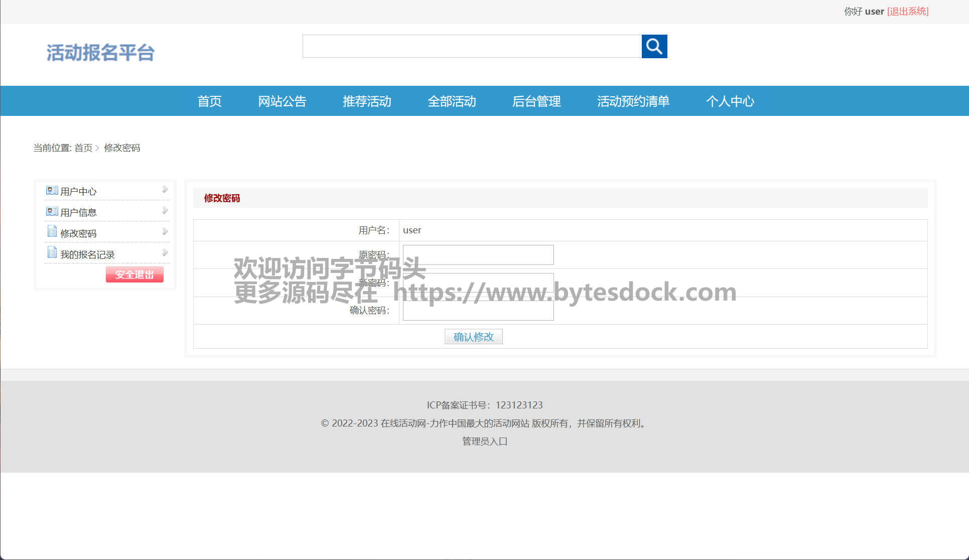Click the arrow beside 用户中心

click(x=165, y=190)
